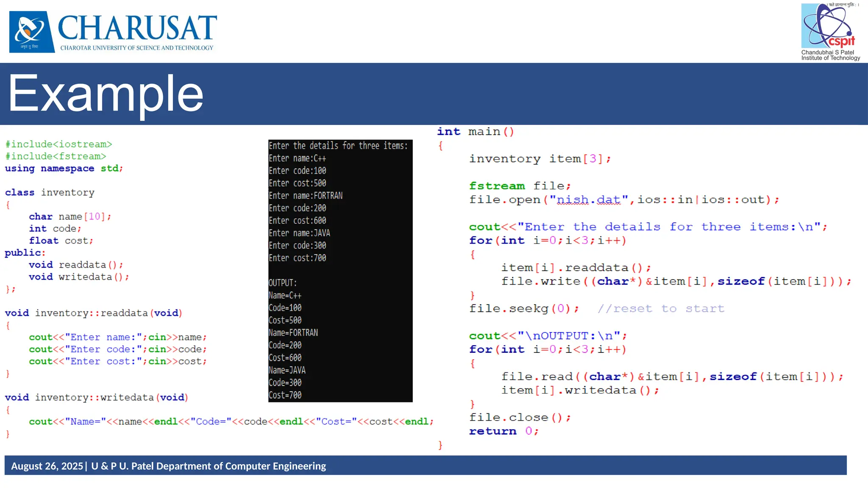Click console line "Enter name:JAVA"
Viewport: 868px width, 488px height.
coord(300,233)
